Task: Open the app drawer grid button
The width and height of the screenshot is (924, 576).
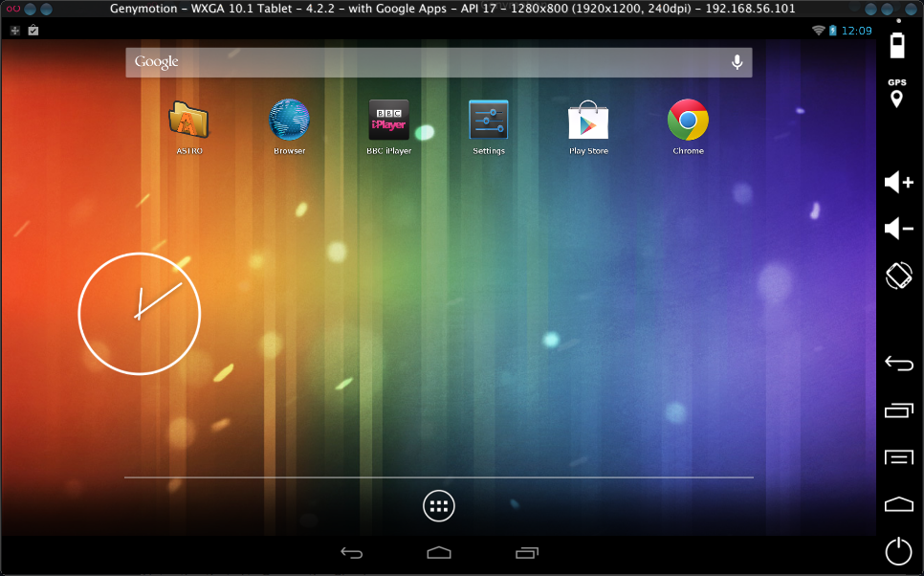Action: [439, 507]
